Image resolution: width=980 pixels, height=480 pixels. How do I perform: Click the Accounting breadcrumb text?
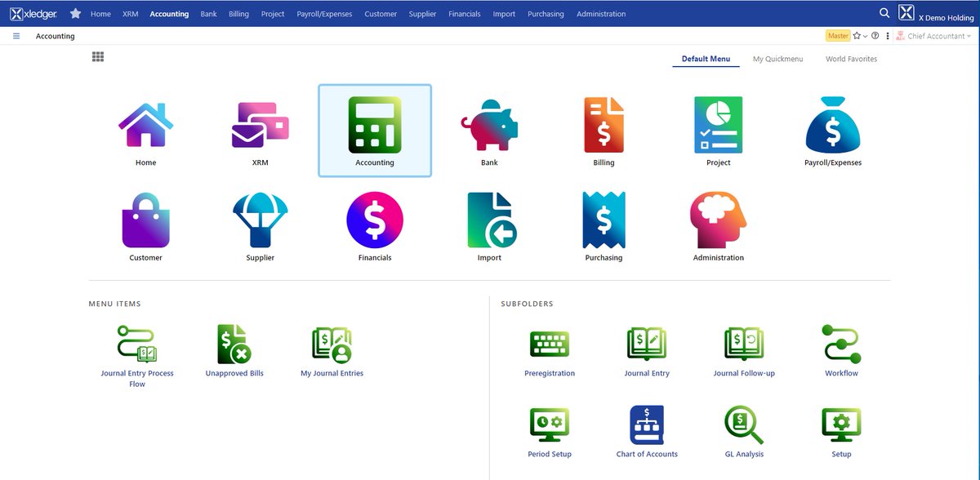(x=55, y=36)
